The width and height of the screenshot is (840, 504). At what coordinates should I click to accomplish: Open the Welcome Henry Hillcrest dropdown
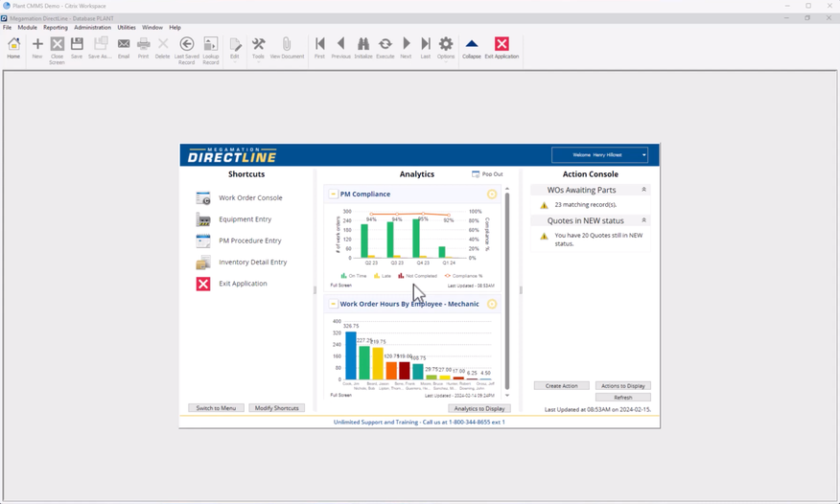599,154
